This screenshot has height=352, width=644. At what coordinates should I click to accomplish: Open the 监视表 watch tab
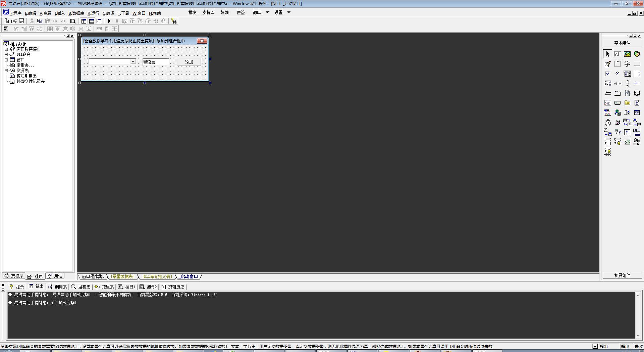point(81,287)
